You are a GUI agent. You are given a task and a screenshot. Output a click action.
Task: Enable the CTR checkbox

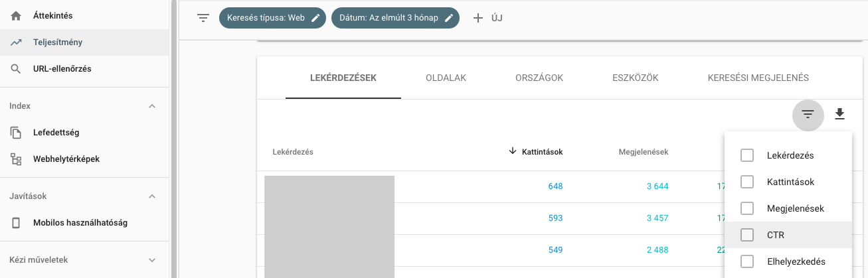click(747, 235)
